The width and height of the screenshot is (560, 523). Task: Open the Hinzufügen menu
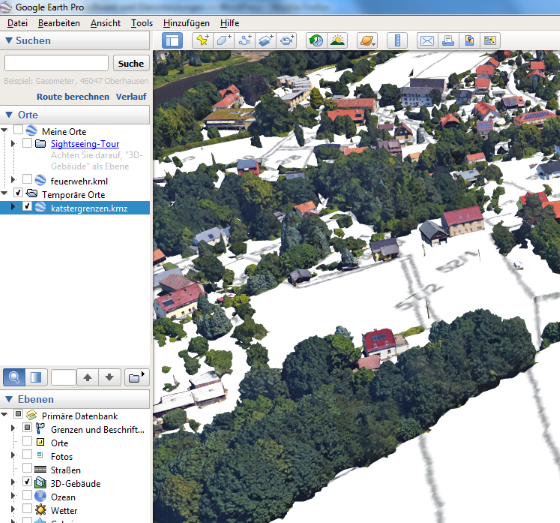tap(186, 23)
